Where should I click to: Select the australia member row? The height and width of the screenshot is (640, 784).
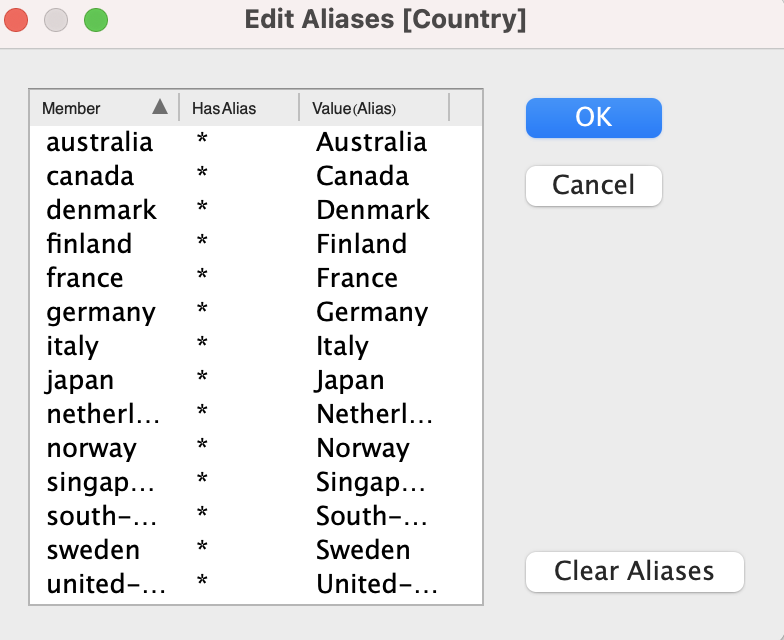tap(99, 143)
